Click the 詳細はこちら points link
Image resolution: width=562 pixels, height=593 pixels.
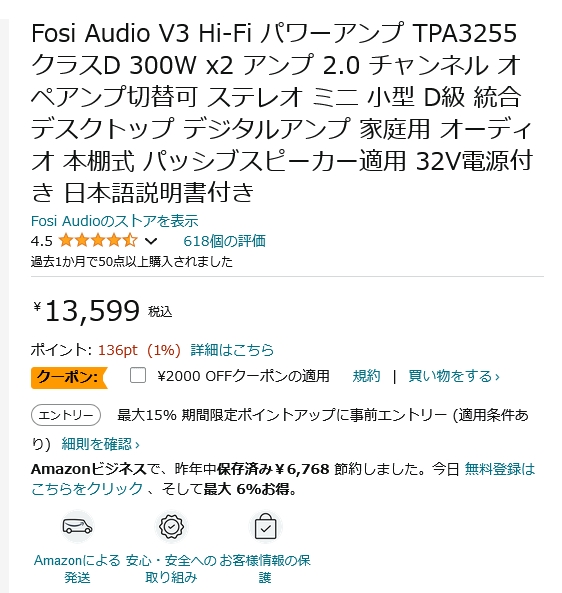(x=232, y=350)
